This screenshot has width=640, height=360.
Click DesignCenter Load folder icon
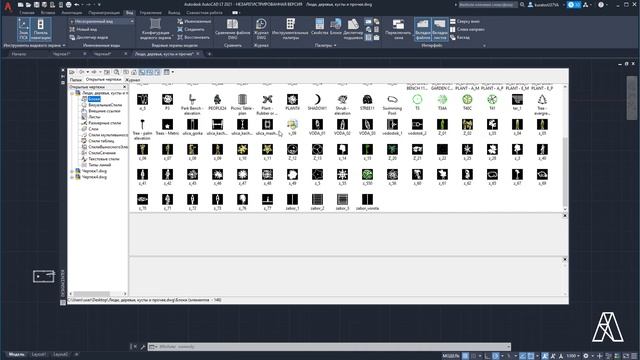(x=72, y=72)
